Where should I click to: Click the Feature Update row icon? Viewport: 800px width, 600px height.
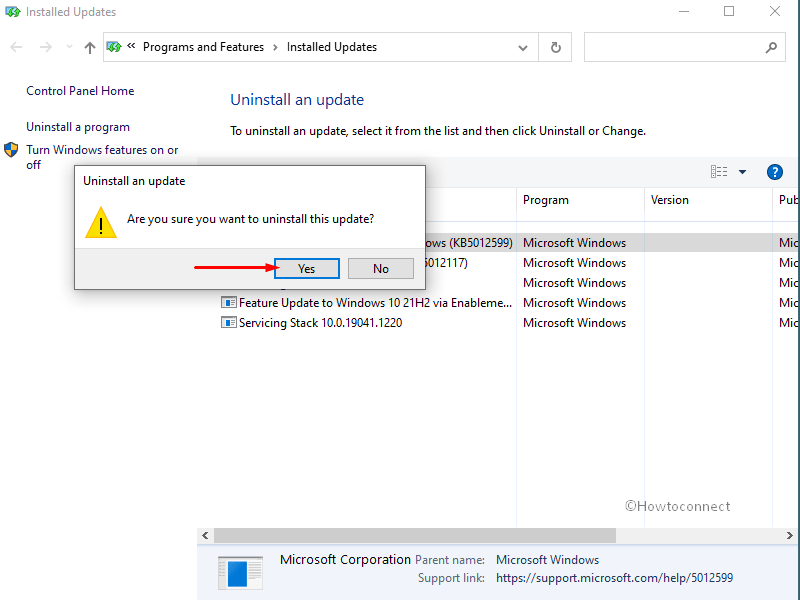pos(229,303)
